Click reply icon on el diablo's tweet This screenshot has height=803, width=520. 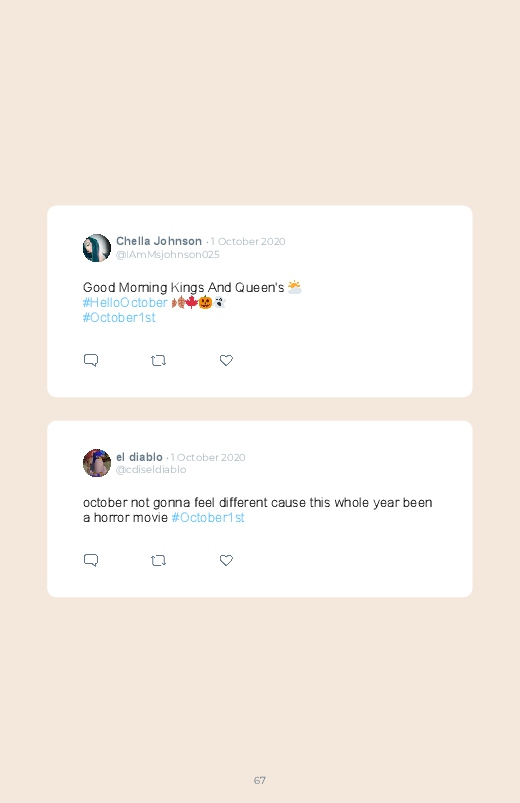point(91,560)
